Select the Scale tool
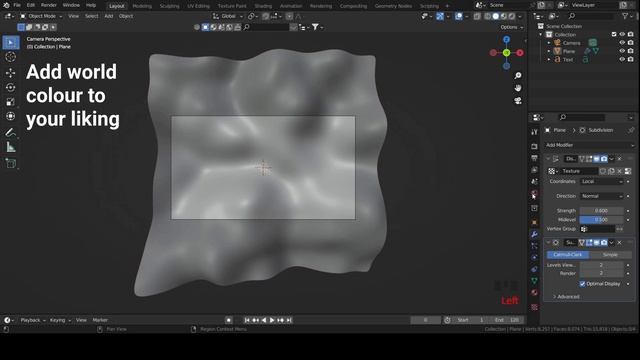 pyautogui.click(x=11, y=102)
